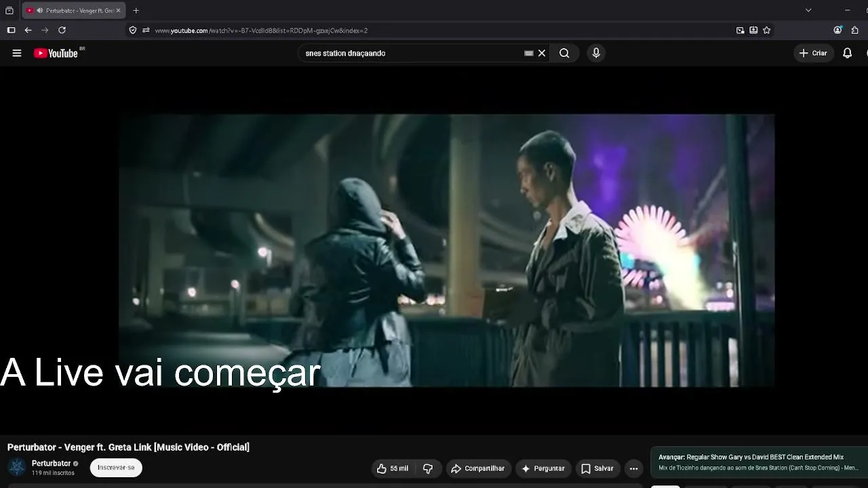Open the on-screen keyboard in search box
Screen dimensions: 868x488
point(529,53)
